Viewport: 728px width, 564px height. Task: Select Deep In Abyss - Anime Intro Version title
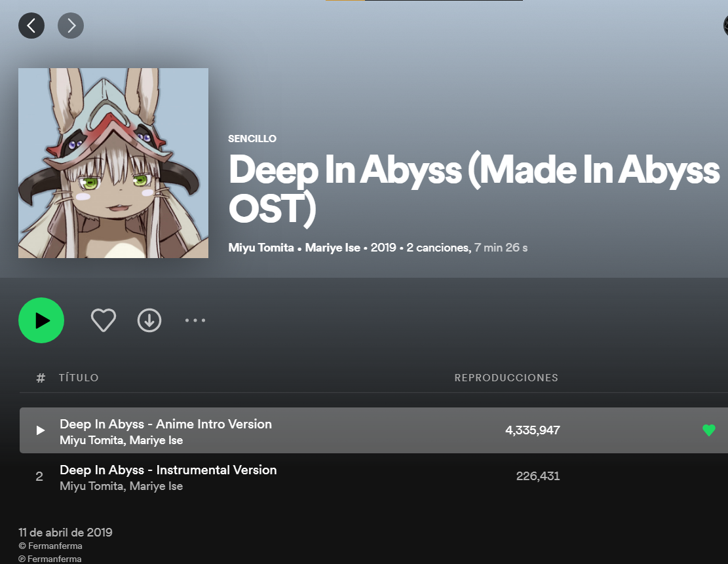pyautogui.click(x=166, y=424)
